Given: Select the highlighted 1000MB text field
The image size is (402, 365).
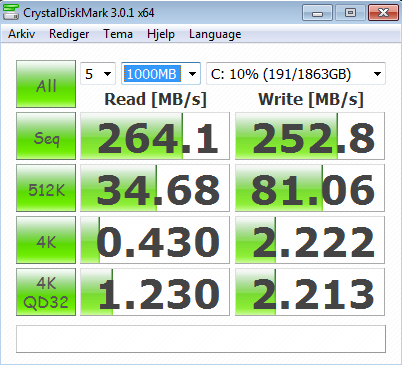Looking at the screenshot, I should coord(152,74).
